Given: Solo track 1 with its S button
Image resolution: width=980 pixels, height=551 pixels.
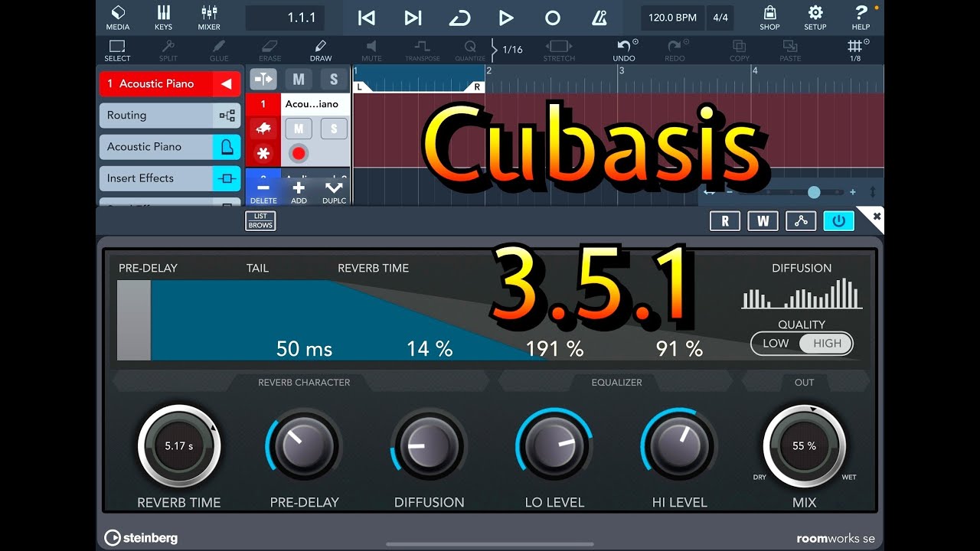Looking at the screenshot, I should pyautogui.click(x=334, y=129).
